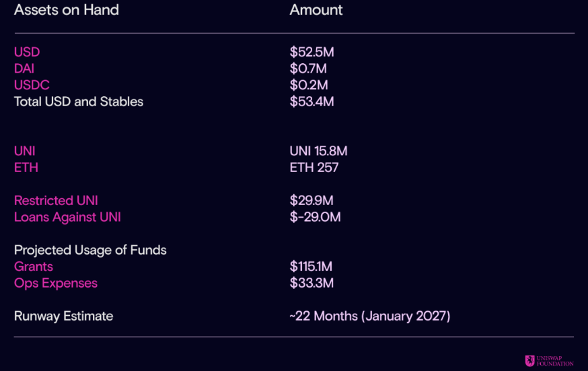Click the Uniswap Foundation unicorn logo icon
The image size is (588, 371).
(529, 361)
